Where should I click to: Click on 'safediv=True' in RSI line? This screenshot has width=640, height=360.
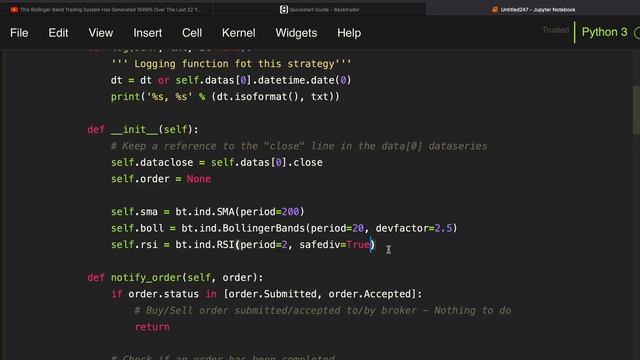[334, 244]
